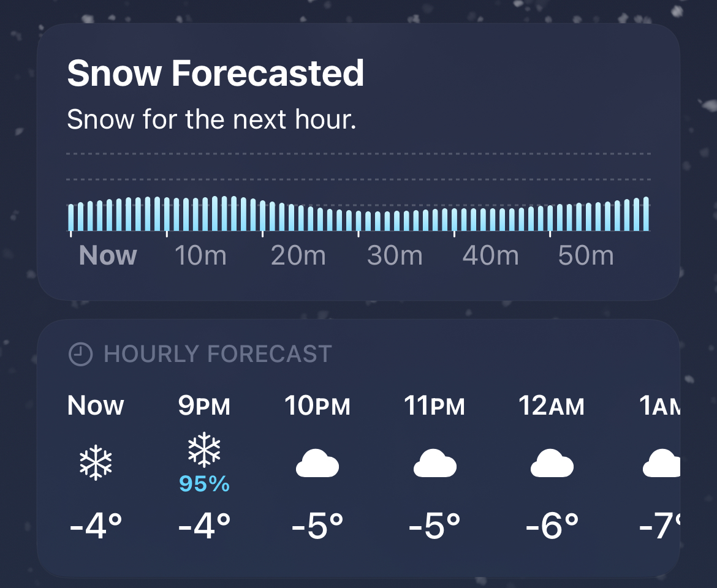Select the Now hour label
717x588 pixels.
pos(96,405)
